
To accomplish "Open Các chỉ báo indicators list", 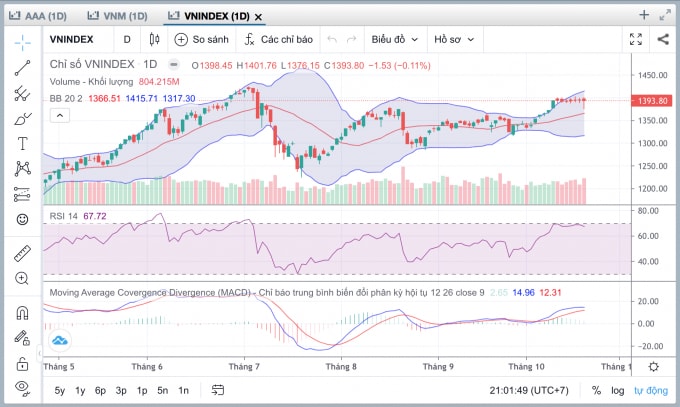I will pyautogui.click(x=278, y=39).
